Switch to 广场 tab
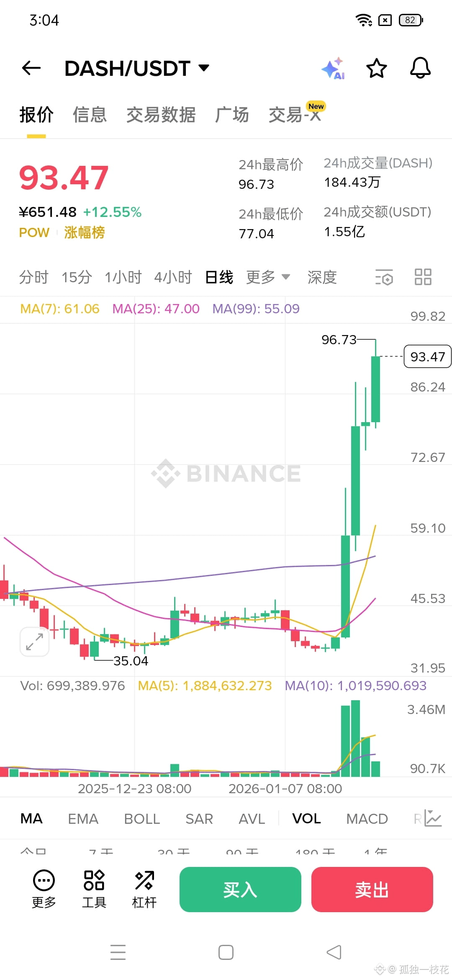The image size is (452, 980). (x=232, y=115)
